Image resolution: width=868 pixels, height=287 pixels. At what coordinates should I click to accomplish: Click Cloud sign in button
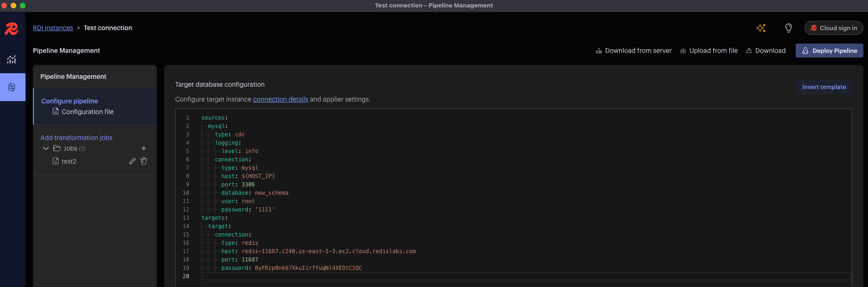coord(834,28)
